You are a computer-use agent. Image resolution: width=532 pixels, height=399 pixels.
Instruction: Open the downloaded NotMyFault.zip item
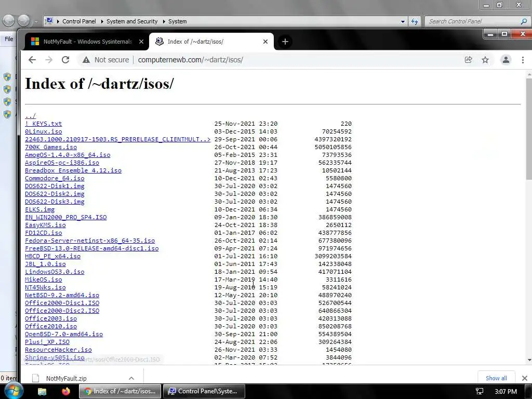pos(66,378)
